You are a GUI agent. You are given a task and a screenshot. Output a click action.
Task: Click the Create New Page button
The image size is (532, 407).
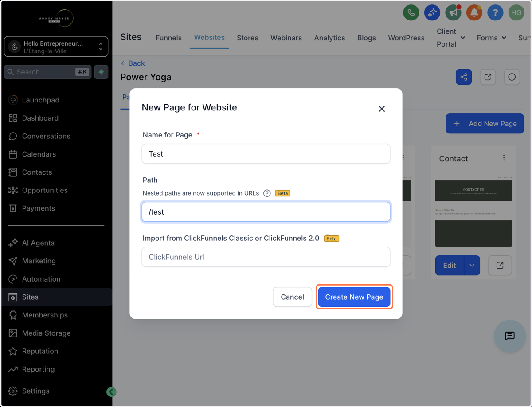pos(354,297)
